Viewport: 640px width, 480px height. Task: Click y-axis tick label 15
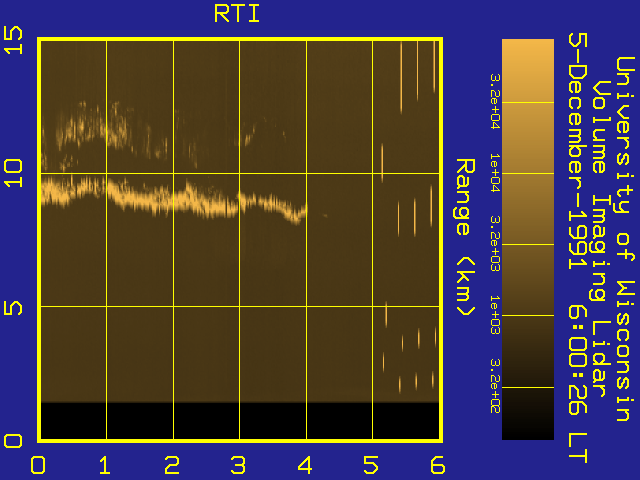[x=13, y=40]
